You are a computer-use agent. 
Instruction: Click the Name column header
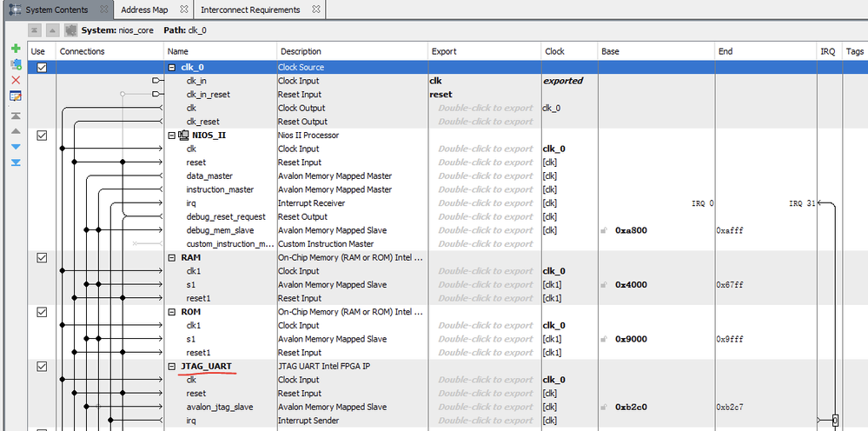coord(221,51)
